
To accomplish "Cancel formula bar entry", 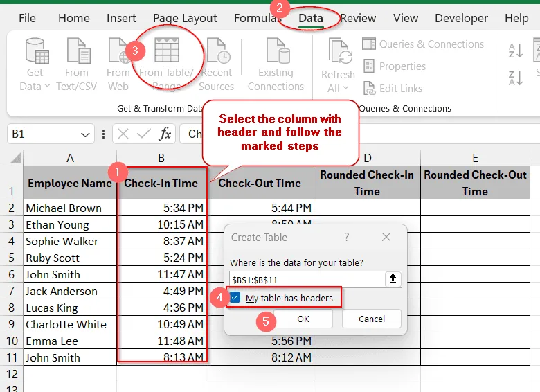I will 123,134.
